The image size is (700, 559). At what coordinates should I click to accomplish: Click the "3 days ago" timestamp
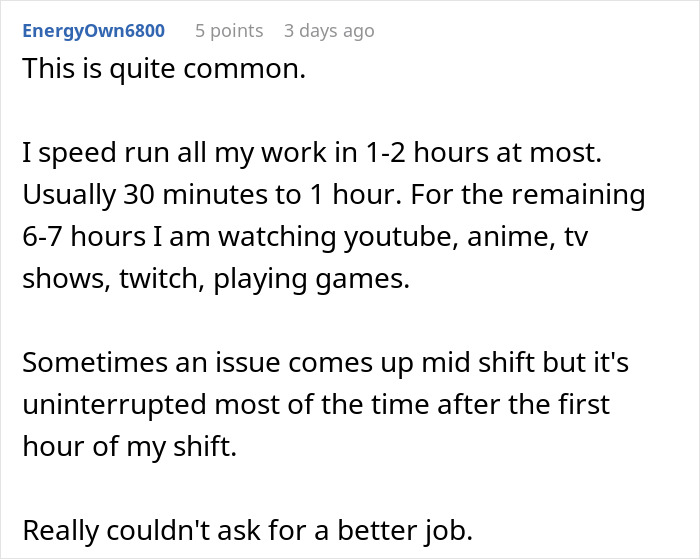(x=329, y=31)
